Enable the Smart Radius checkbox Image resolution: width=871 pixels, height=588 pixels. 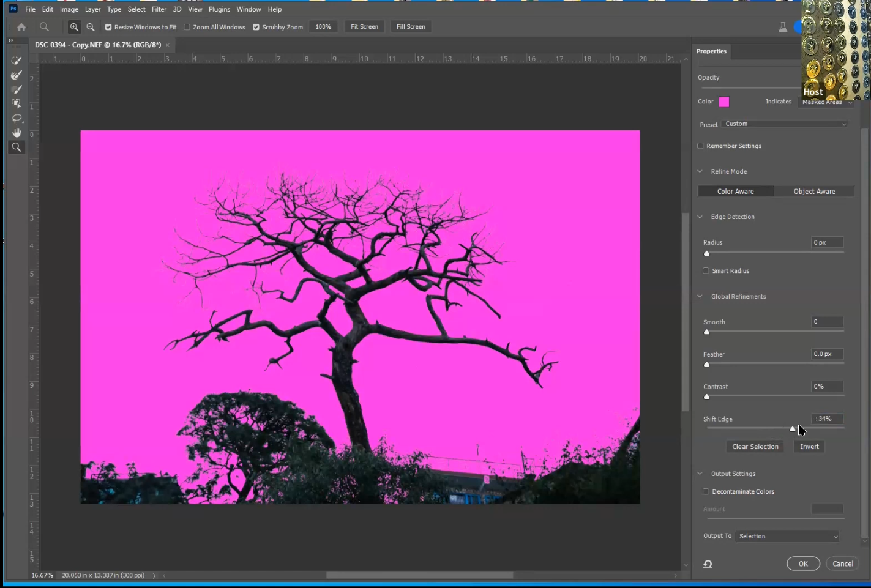[706, 271]
